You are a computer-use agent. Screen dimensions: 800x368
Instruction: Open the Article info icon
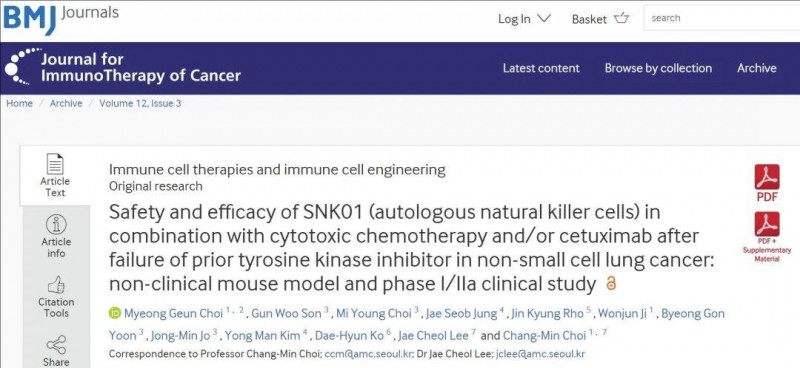point(56,225)
